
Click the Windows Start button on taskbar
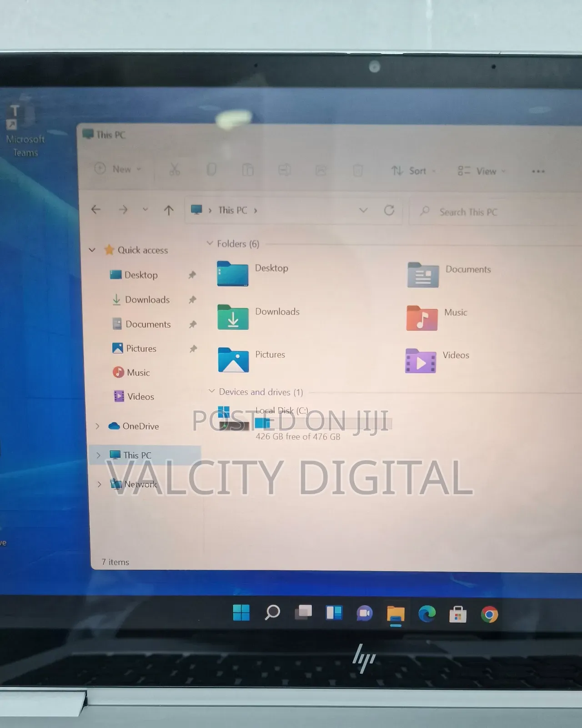coord(241,612)
